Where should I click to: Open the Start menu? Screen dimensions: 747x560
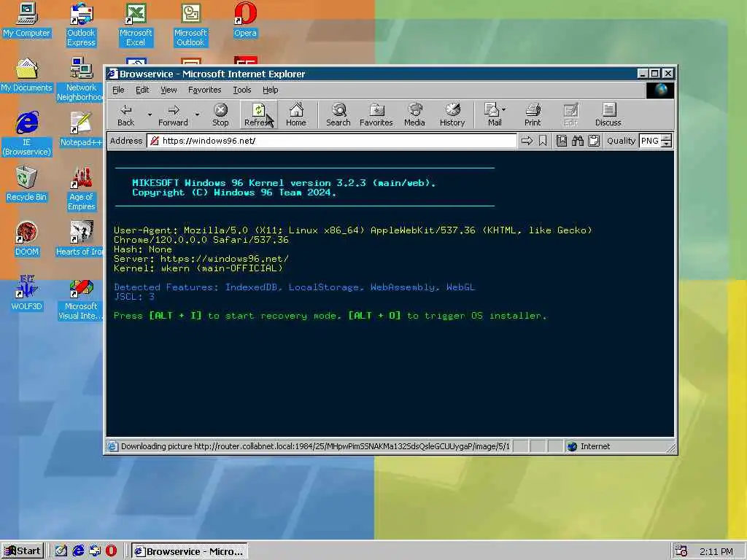(23, 551)
